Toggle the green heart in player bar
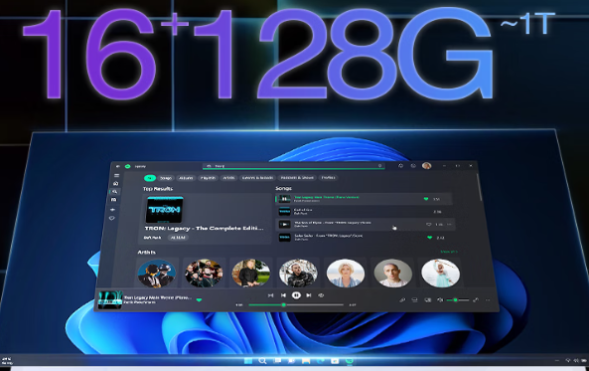589x371 pixels. pyautogui.click(x=199, y=300)
